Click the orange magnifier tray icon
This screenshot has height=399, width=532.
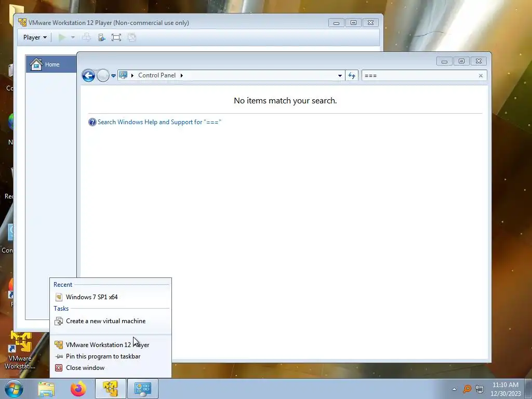467,389
